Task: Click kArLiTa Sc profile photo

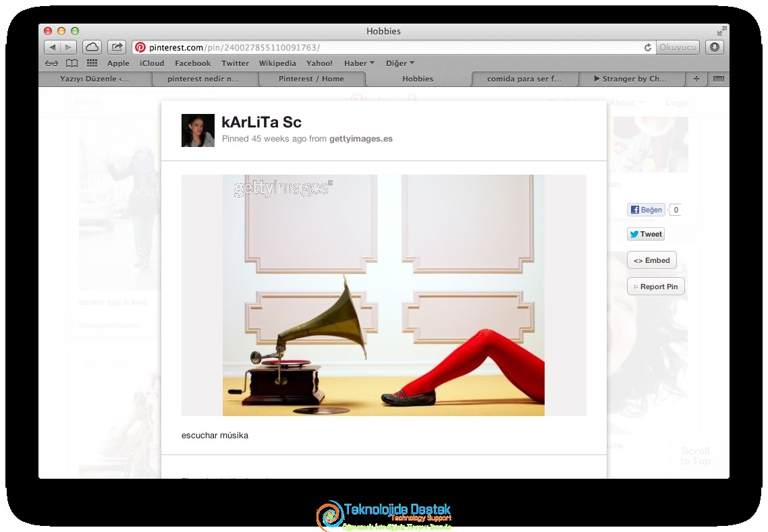Action: pyautogui.click(x=198, y=130)
